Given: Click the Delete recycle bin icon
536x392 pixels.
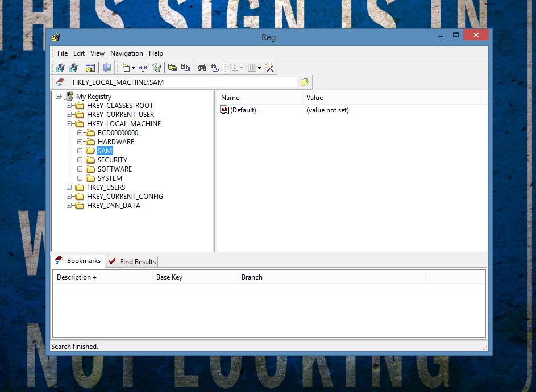Looking at the screenshot, I should tap(156, 68).
